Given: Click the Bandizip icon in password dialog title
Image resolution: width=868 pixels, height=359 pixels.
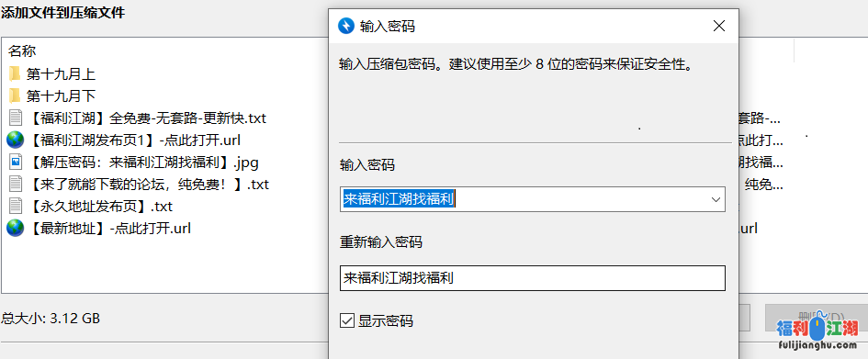Looking at the screenshot, I should pos(346,26).
